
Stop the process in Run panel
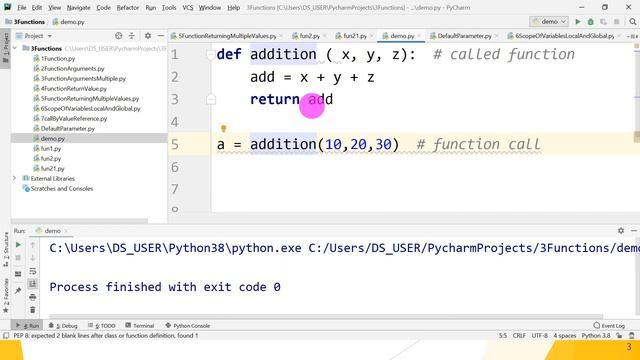coord(18,258)
